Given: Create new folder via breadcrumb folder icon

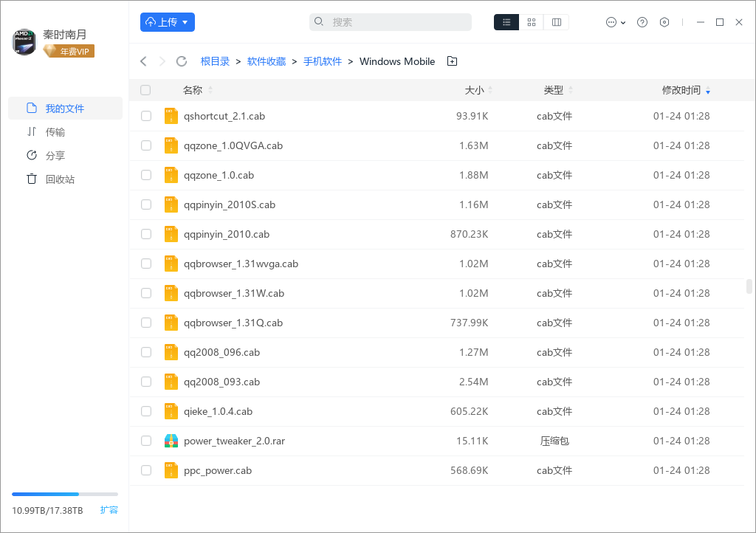Looking at the screenshot, I should tap(453, 61).
